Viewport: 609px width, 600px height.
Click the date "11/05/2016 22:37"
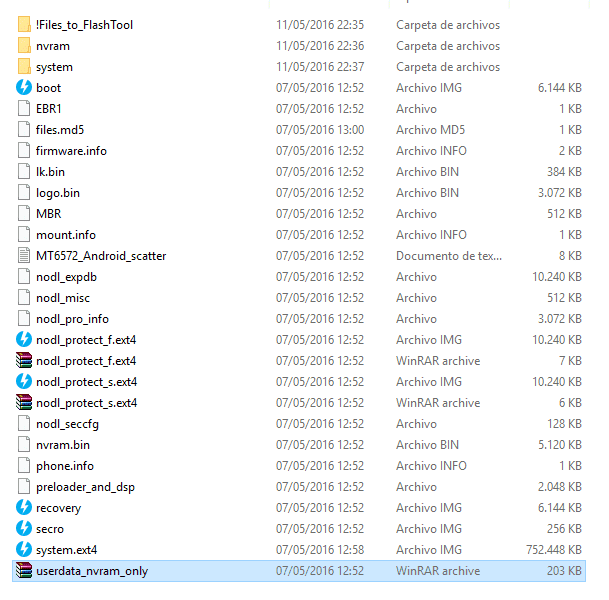[x=320, y=67]
